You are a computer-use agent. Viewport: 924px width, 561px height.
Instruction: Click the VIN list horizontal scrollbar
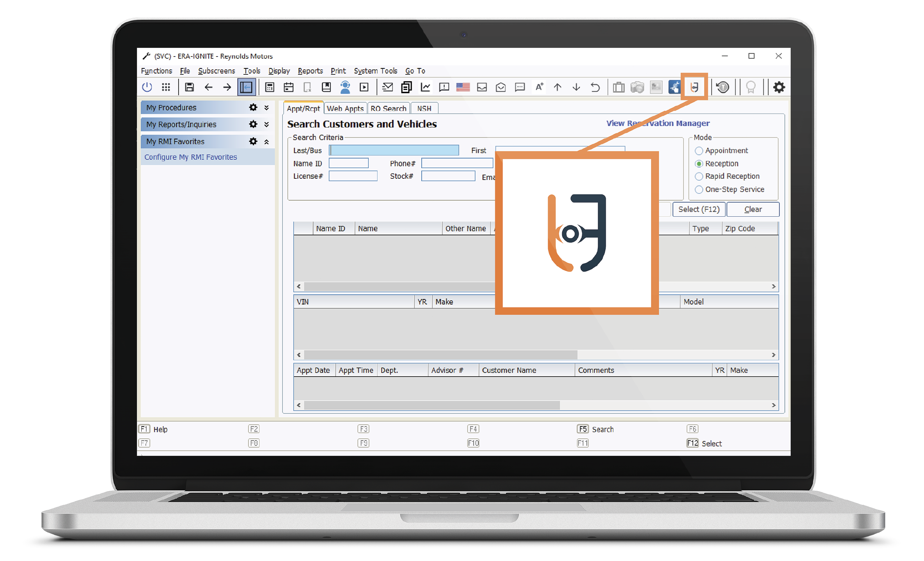tap(441, 355)
